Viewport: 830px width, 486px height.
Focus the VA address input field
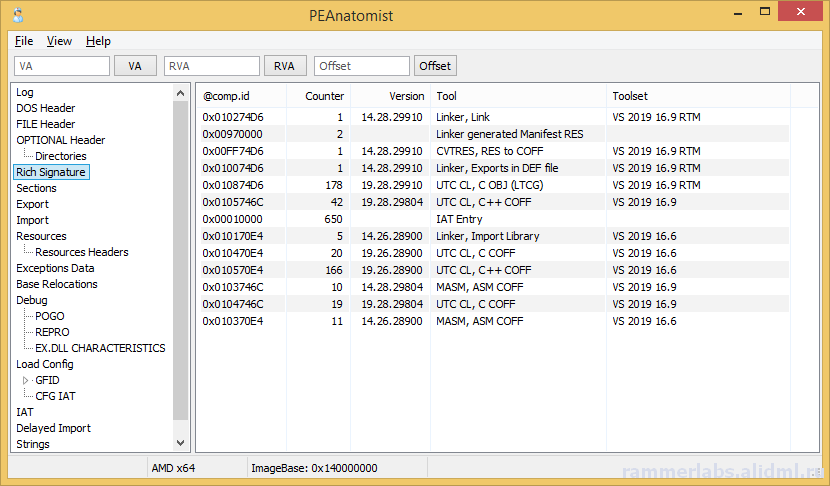[62, 66]
